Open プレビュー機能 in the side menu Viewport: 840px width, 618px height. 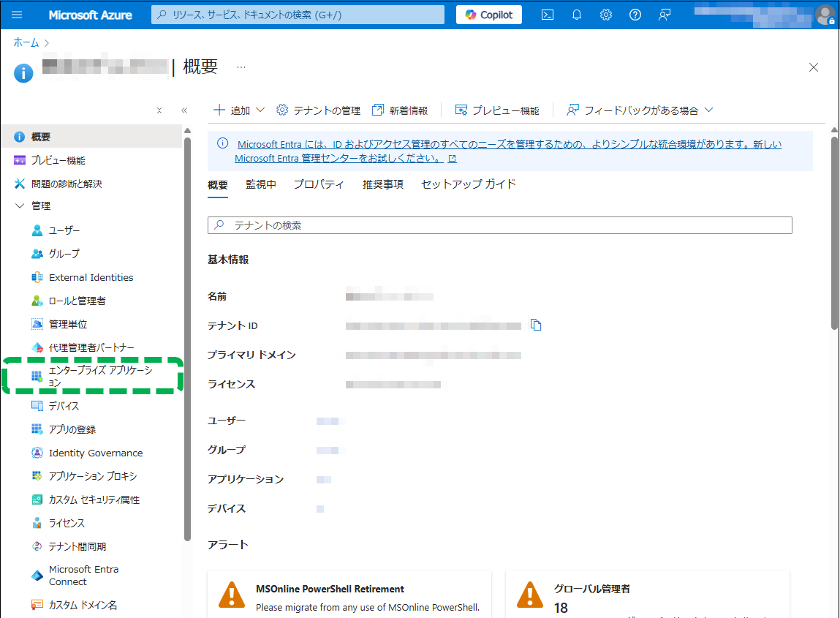91,160
